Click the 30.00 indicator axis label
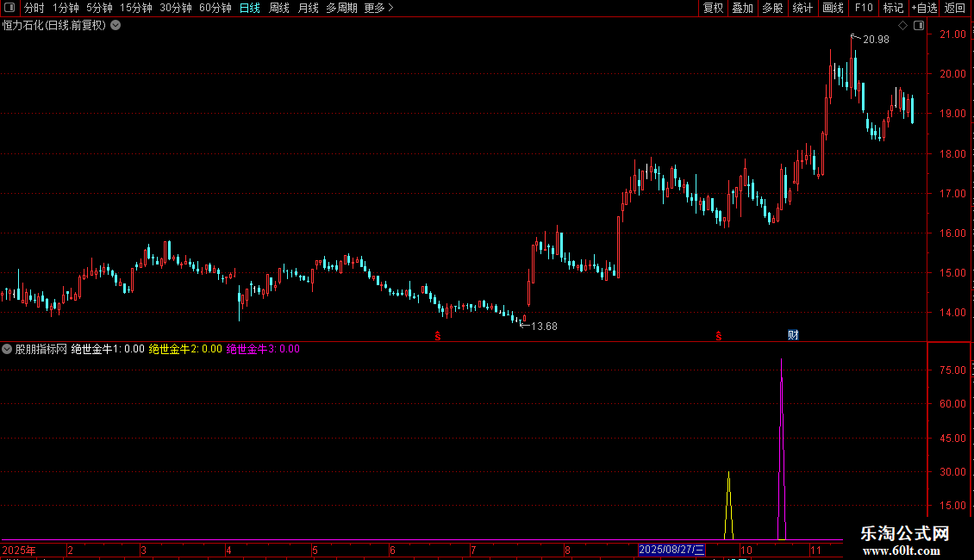 tap(952, 472)
